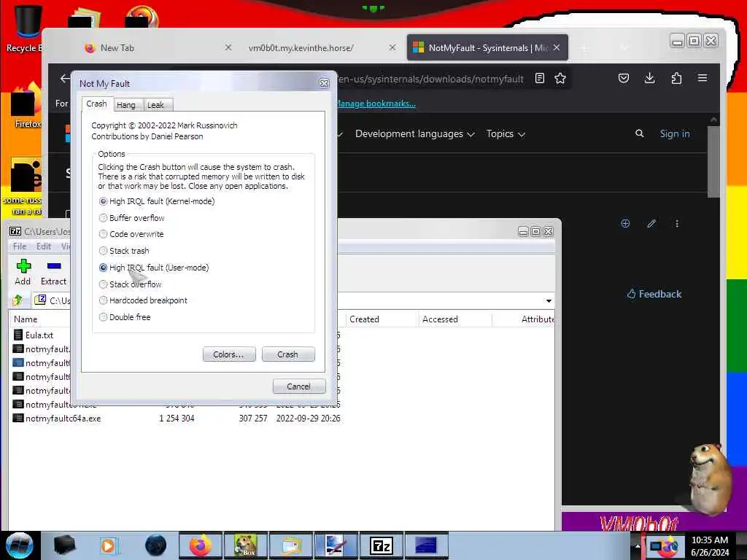This screenshot has height=560, width=747.
Task: Open the Pocket save icon
Action: (624, 78)
